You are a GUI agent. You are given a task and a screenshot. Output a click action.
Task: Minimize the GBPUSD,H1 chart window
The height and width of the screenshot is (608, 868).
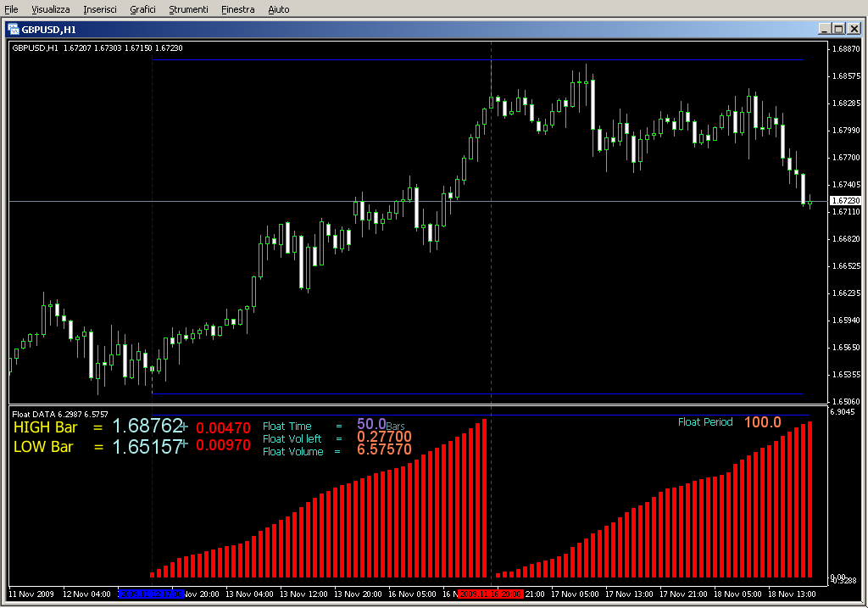coord(823,29)
